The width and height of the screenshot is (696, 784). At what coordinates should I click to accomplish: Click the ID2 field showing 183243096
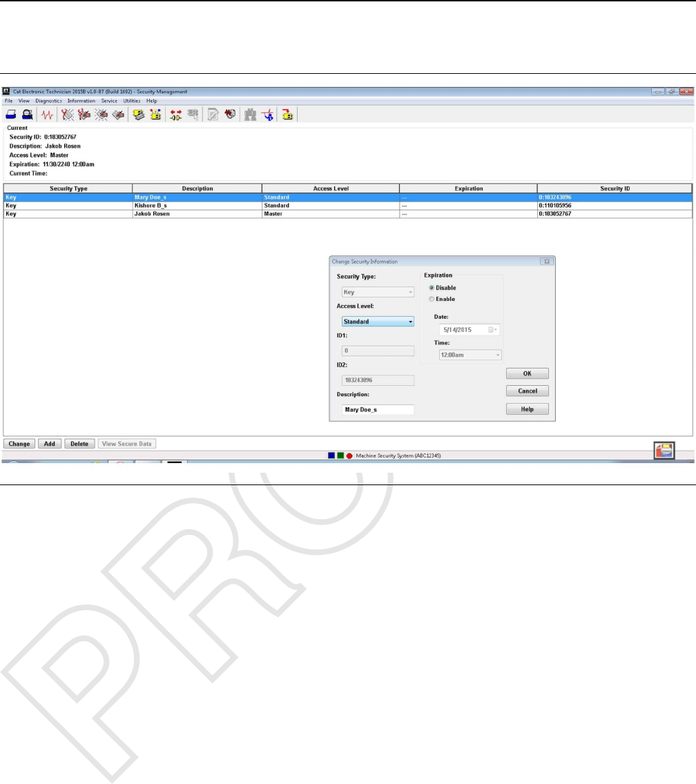(x=378, y=380)
